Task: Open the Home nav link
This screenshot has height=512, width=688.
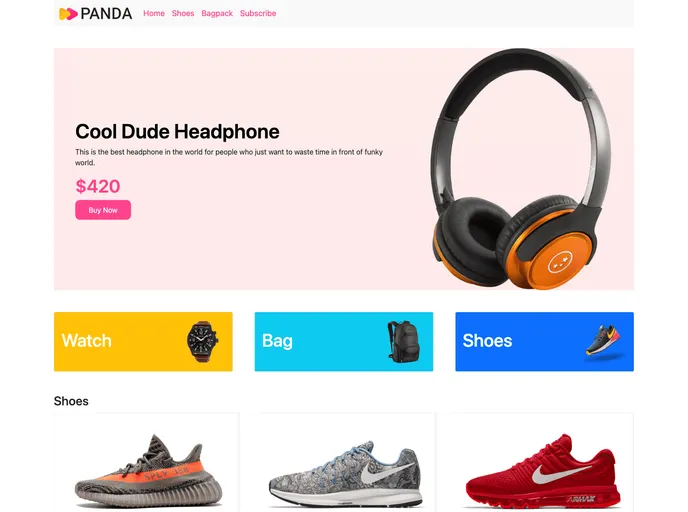Action: (x=154, y=13)
